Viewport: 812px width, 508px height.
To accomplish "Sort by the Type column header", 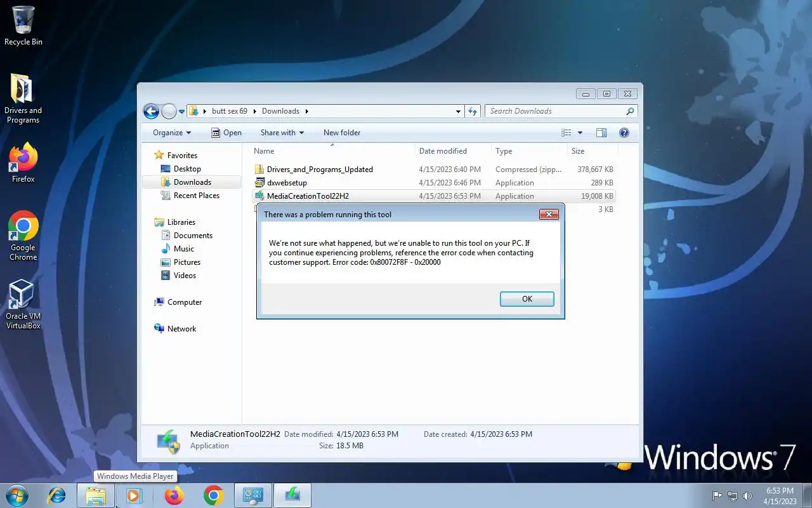I will pos(529,151).
